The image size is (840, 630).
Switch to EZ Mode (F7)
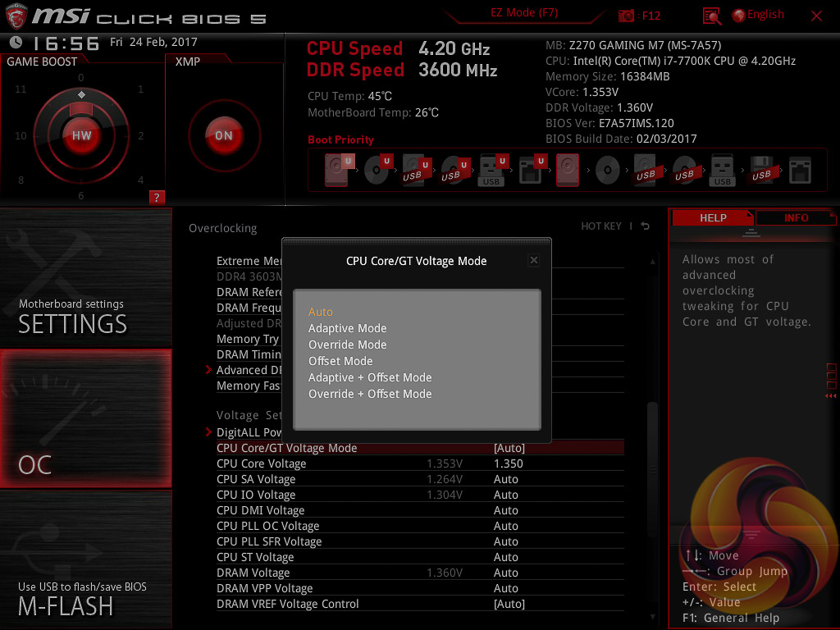(x=524, y=13)
